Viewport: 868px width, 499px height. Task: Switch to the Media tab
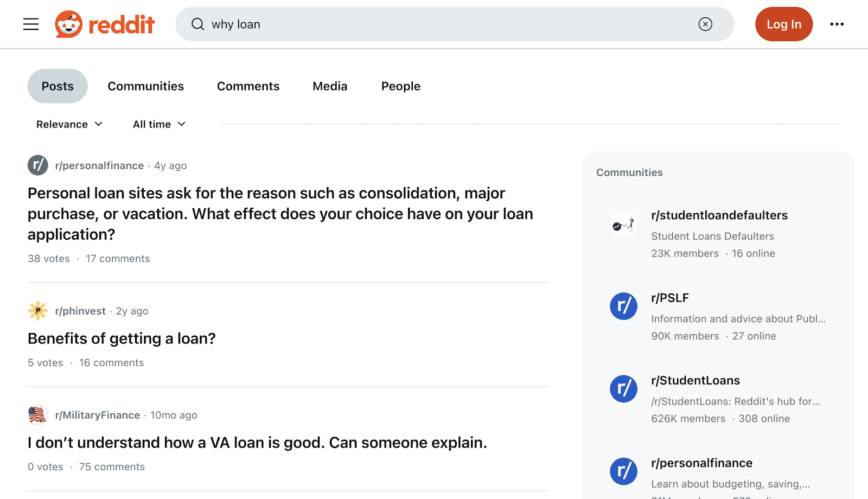[x=329, y=86]
